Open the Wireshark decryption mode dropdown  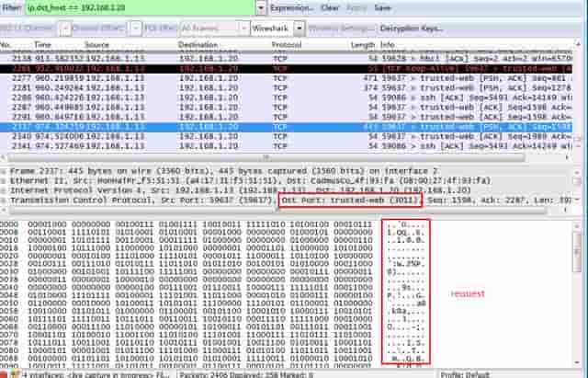coord(277,29)
